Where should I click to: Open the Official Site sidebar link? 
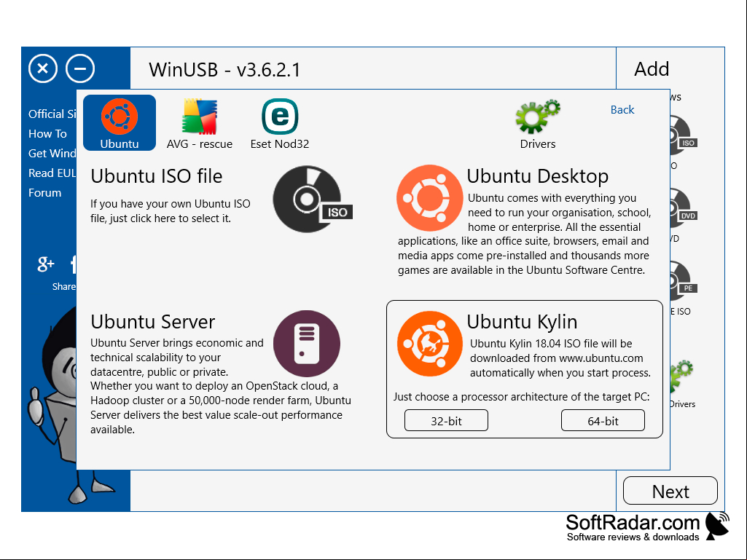click(x=52, y=114)
